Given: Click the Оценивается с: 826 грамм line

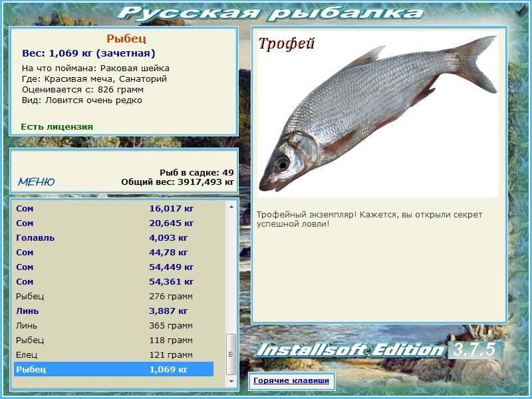Looking at the screenshot, I should 82,90.
